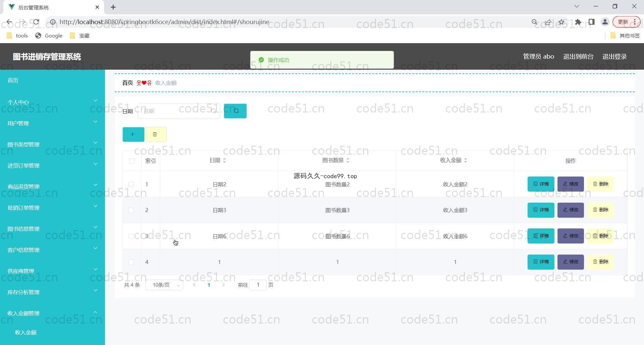Screen dimensions: 644x345
Task: Click the browser 更新 button
Action: tap(626, 22)
